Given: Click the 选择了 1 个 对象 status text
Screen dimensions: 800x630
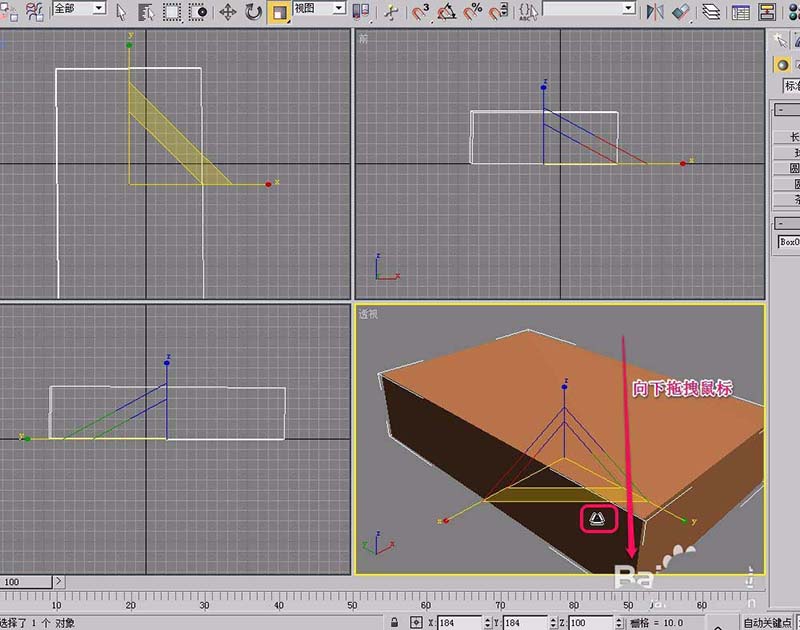Looking at the screenshot, I should pyautogui.click(x=37, y=623).
